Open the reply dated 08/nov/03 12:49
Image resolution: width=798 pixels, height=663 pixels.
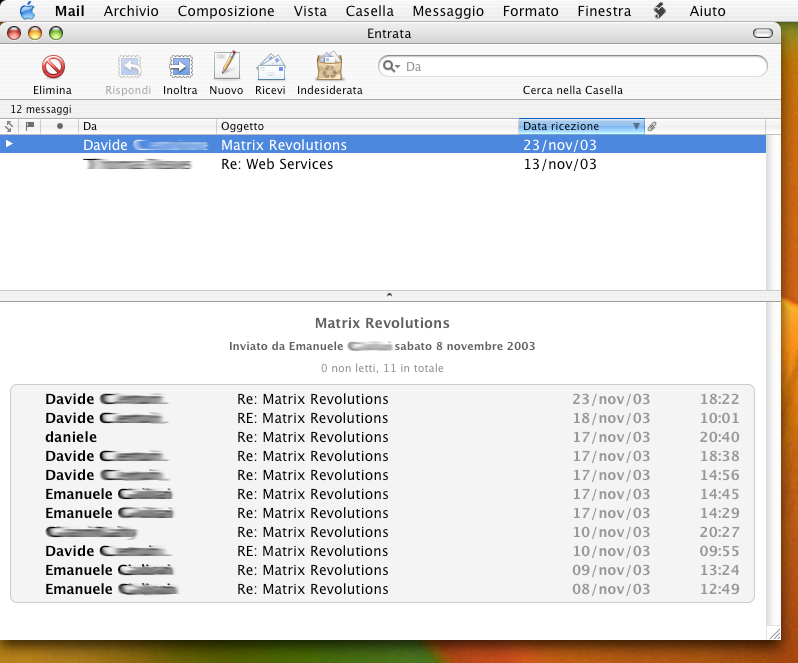point(382,589)
